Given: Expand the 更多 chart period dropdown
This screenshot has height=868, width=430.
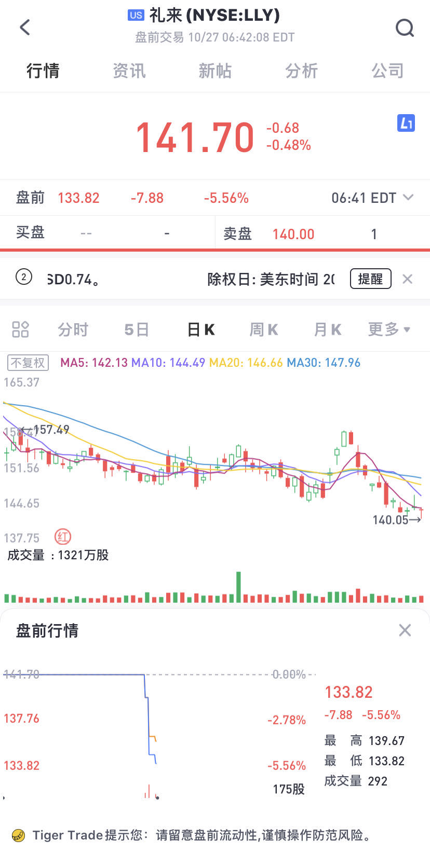Looking at the screenshot, I should coord(389,329).
